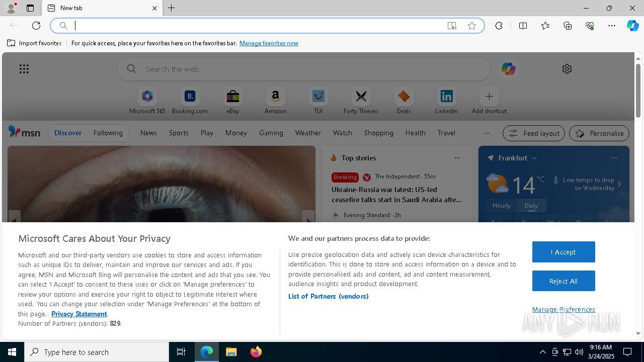Viewport: 644px width, 362px height.
Task: Refresh the current page
Action: pos(36,26)
